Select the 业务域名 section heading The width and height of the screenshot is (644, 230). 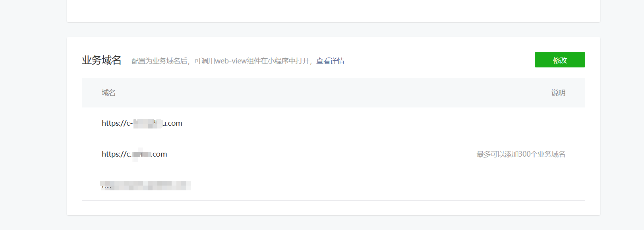click(102, 60)
